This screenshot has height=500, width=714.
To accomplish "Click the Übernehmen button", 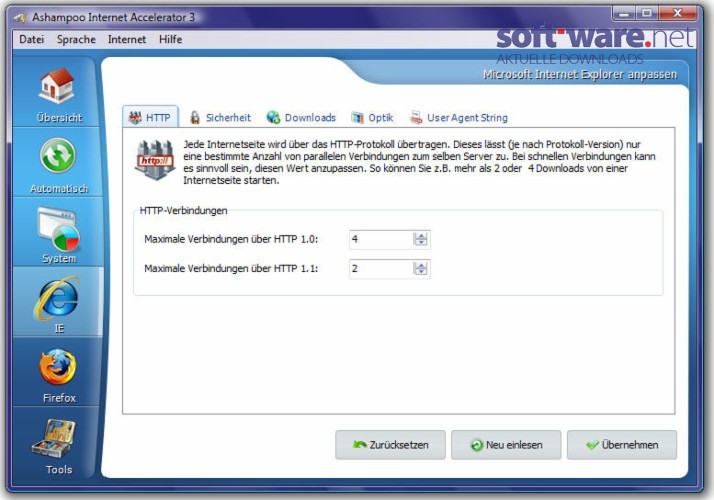I will click(622, 445).
